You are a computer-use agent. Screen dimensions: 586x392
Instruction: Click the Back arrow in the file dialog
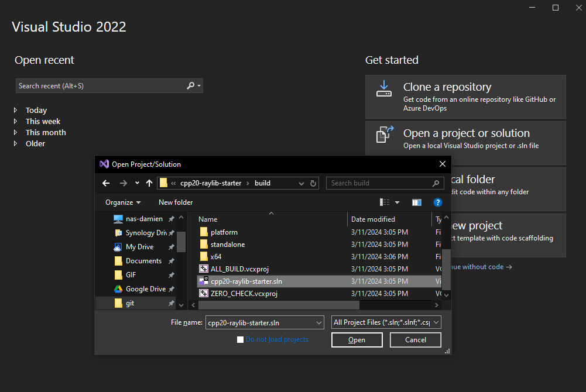click(106, 183)
